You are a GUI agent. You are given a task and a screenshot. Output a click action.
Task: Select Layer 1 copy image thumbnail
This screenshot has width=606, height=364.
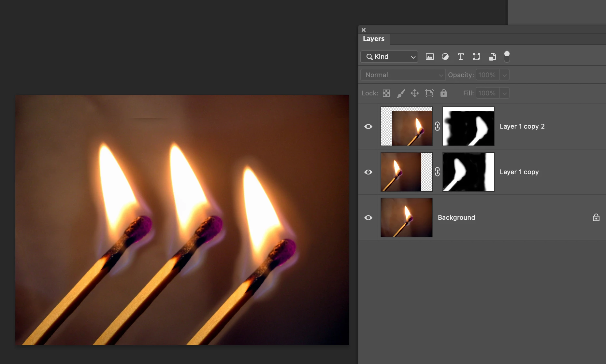(x=407, y=172)
